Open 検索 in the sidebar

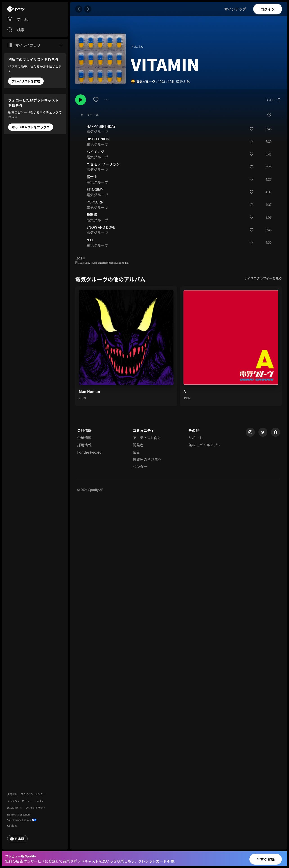[16, 30]
